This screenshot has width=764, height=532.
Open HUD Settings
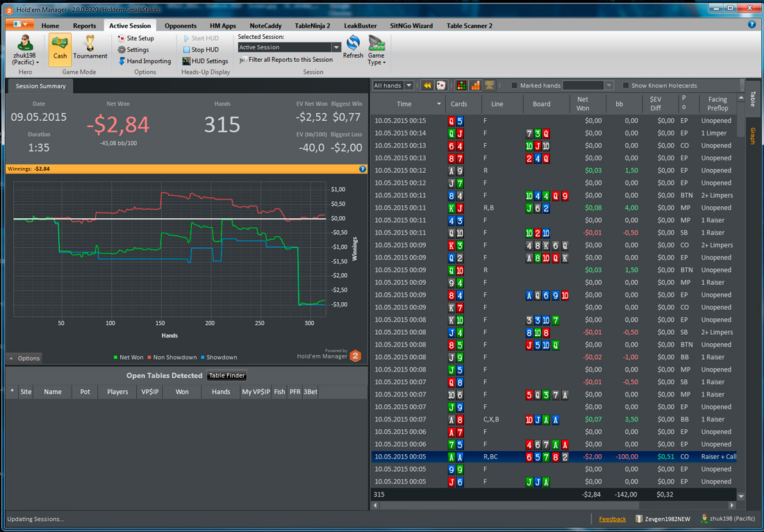(x=205, y=61)
